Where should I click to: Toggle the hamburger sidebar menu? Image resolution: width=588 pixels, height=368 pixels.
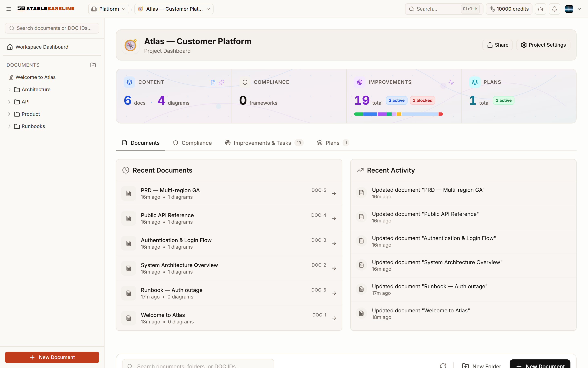pyautogui.click(x=9, y=9)
